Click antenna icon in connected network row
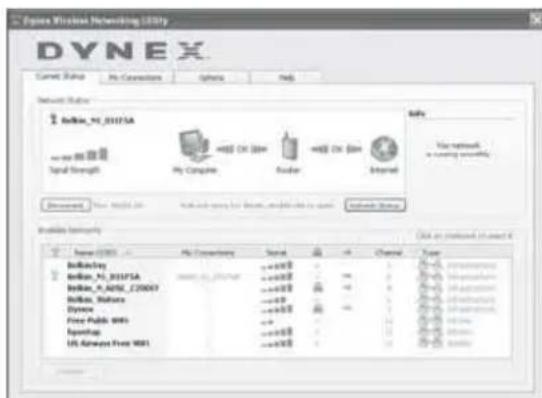This screenshot has width=542, height=398. pyautogui.click(x=54, y=276)
